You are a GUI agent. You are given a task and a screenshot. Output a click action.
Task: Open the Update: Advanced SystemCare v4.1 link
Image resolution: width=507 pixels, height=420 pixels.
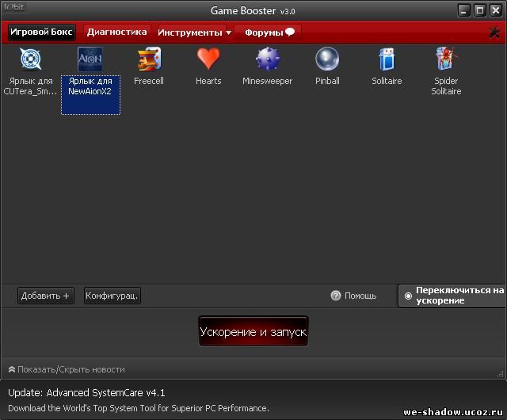[86, 392]
